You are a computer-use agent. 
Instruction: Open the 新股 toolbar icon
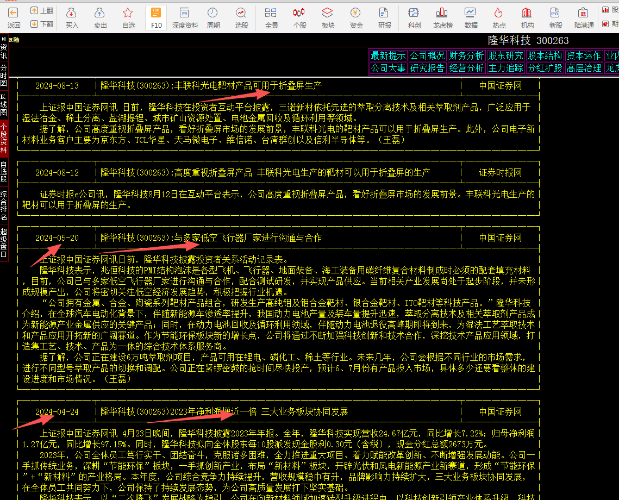click(x=555, y=13)
